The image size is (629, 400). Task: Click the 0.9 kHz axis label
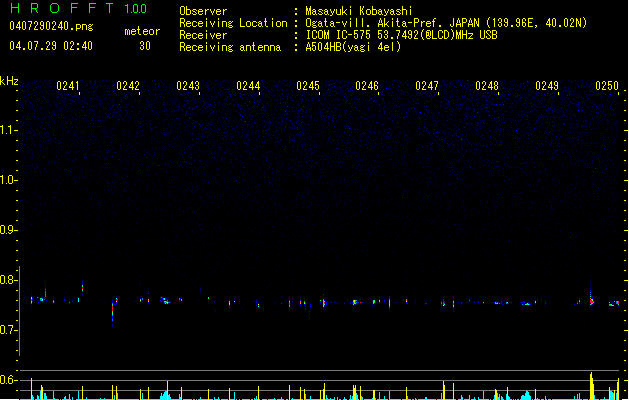point(8,230)
